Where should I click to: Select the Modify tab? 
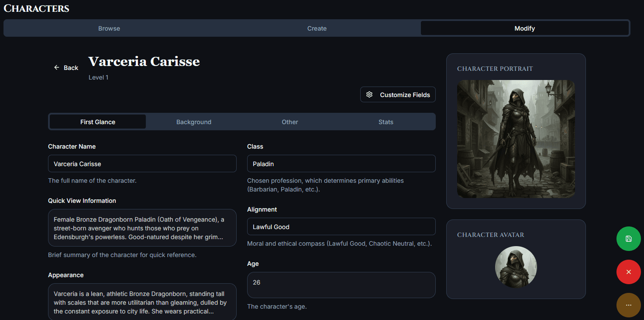(x=524, y=28)
